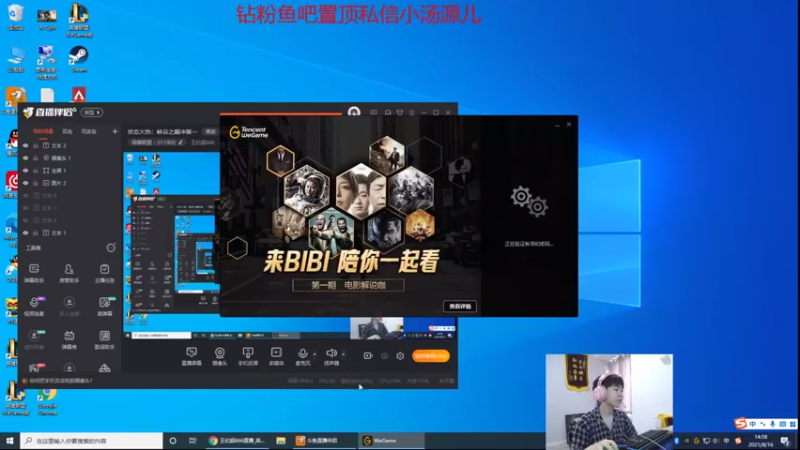Toggle lock on 文本 2 layer
The height and width of the screenshot is (450, 800).
pyautogui.click(x=36, y=145)
